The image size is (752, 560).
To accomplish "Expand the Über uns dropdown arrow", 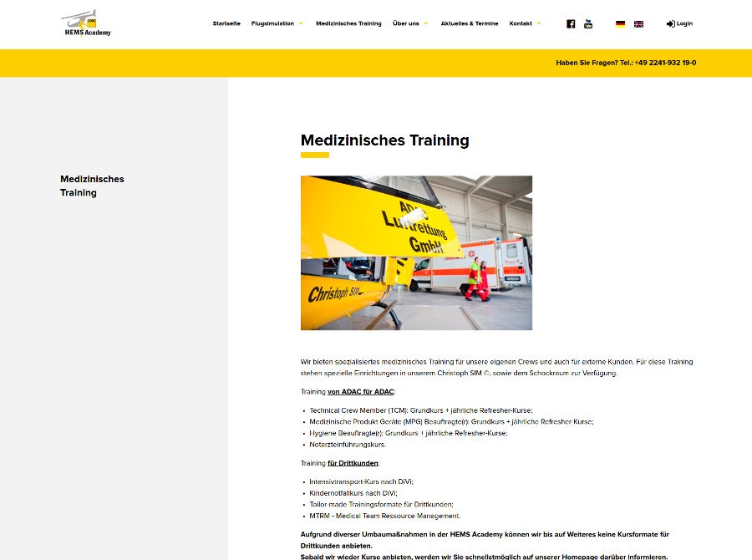I will tap(425, 23).
